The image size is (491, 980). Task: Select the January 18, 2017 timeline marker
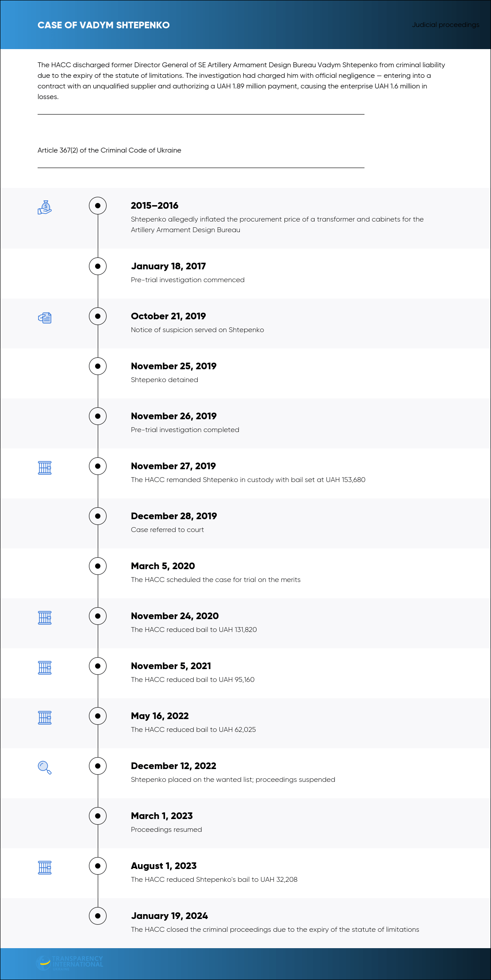point(98,266)
